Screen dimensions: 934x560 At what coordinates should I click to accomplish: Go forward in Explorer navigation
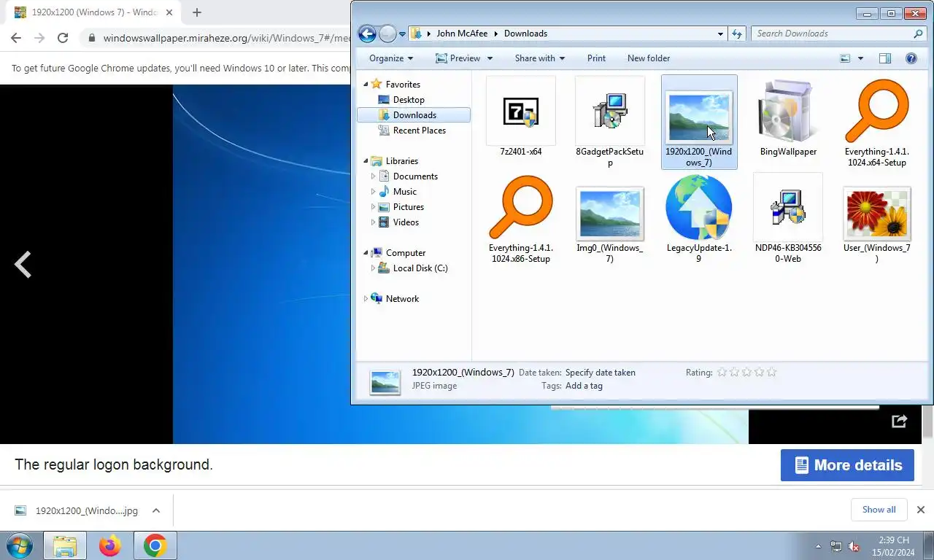387,34
